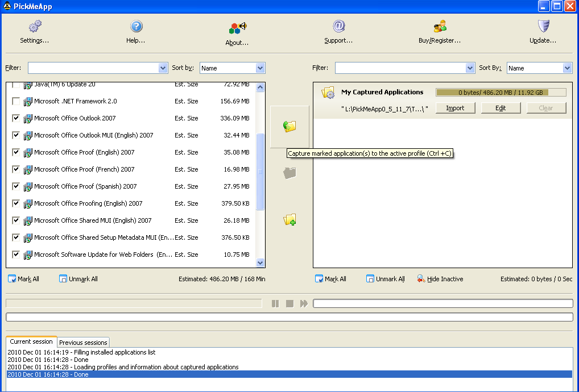Click Clear button
Screen dimensions: 579x392
(x=546, y=108)
